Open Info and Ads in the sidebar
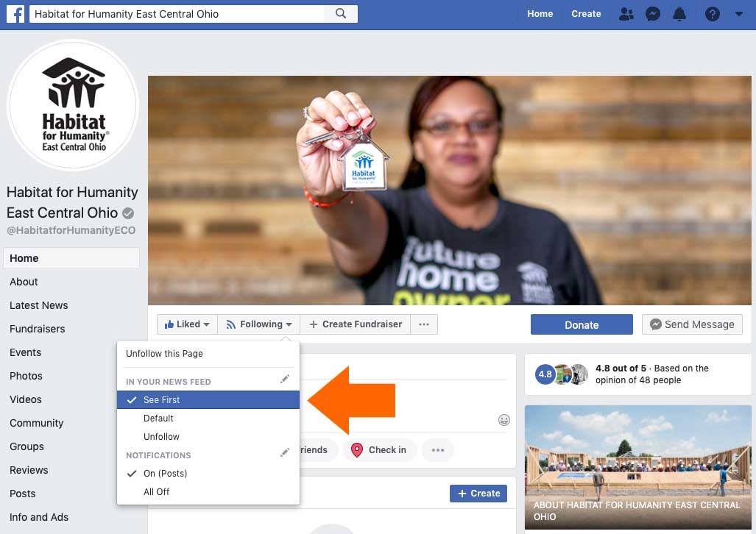Image resolution: width=756 pixels, height=534 pixels. (x=71, y=517)
